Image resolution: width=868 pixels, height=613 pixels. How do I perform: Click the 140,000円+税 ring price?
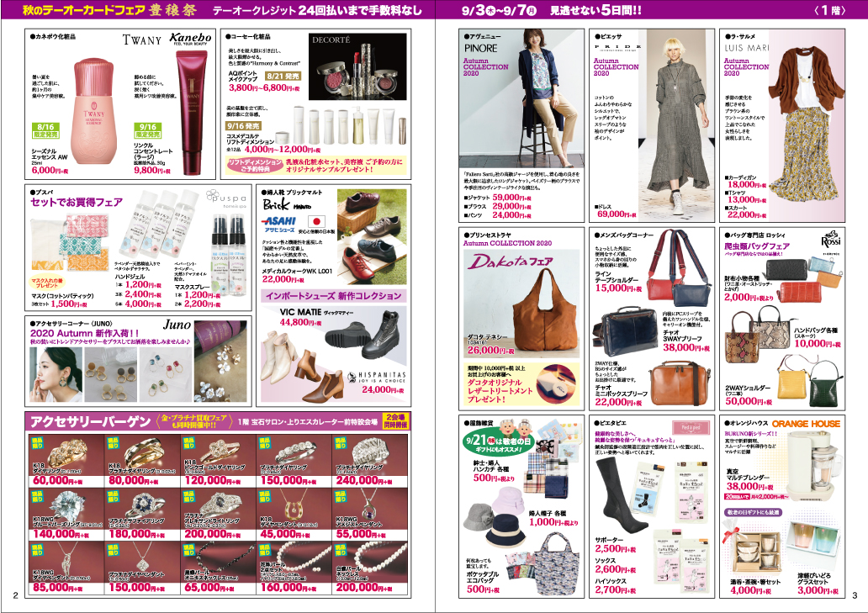[x=61, y=534]
